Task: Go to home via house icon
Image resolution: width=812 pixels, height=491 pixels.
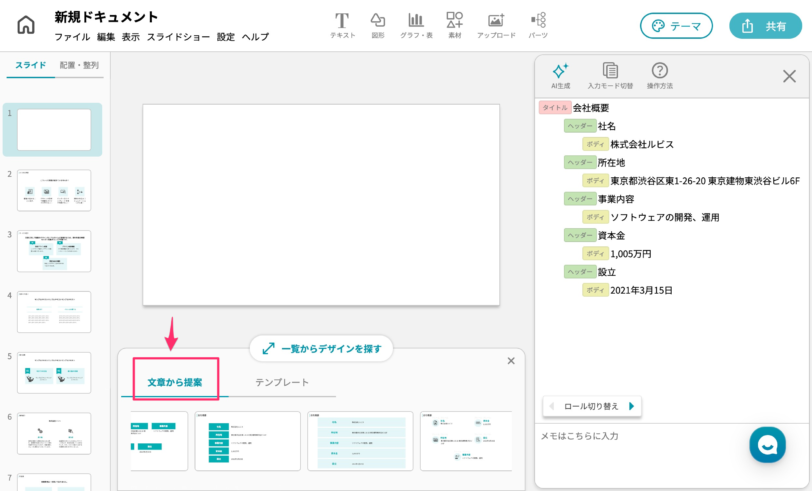Action: click(26, 24)
